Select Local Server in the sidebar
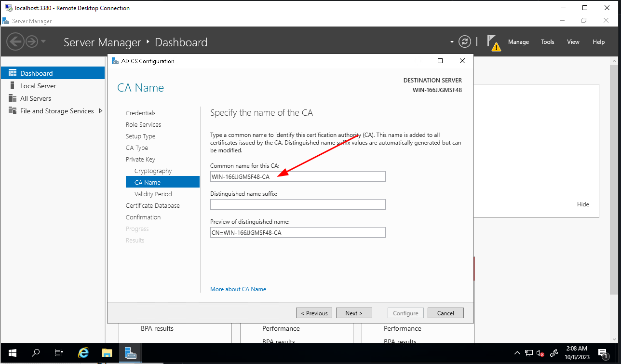Viewport: 621px width, 364px height. click(x=38, y=86)
